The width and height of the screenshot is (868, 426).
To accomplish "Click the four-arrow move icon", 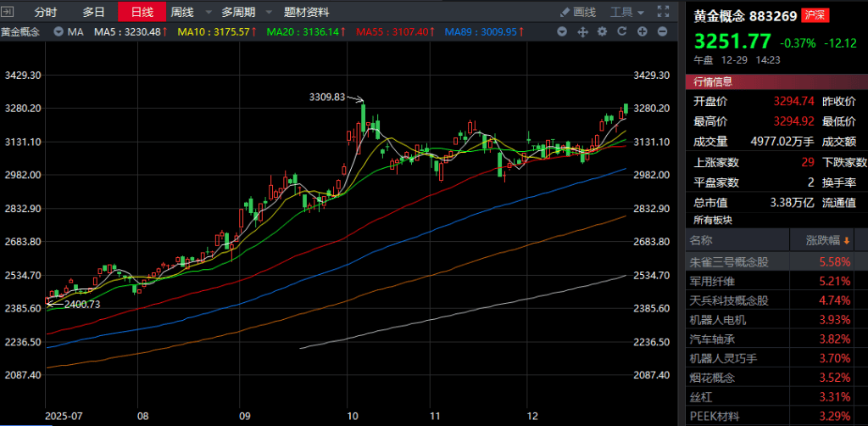I will (582, 31).
